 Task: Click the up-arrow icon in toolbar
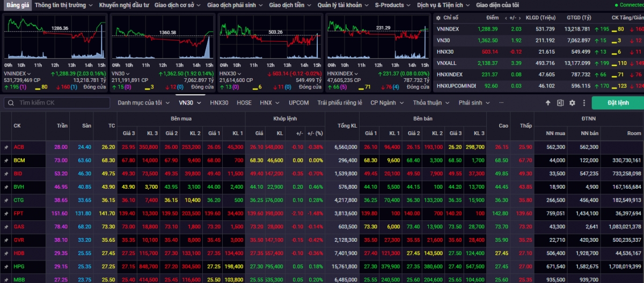548,103
